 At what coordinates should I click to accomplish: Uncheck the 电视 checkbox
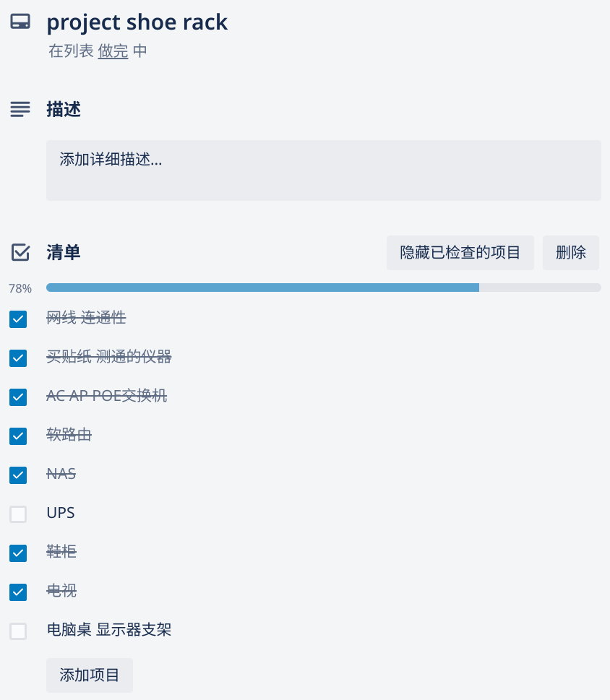coord(18,592)
